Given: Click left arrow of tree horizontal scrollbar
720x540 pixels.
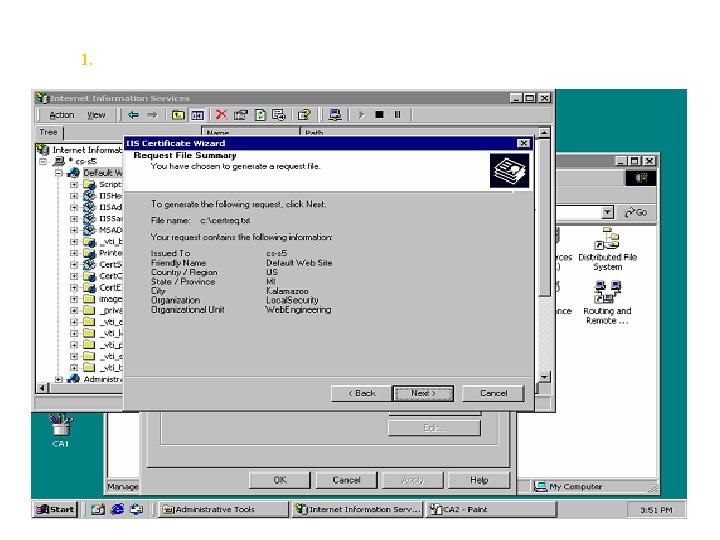Looking at the screenshot, I should 42,388.
